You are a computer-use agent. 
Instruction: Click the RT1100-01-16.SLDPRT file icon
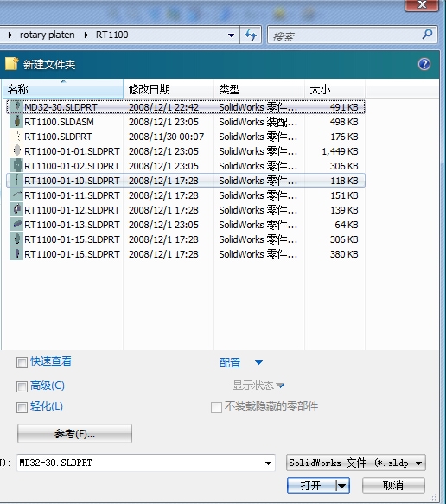click(x=16, y=254)
